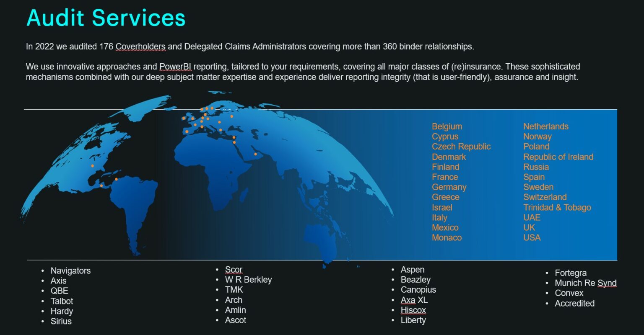This screenshot has height=335, width=644.
Task: Click Denmark in the country list
Action: tap(449, 157)
